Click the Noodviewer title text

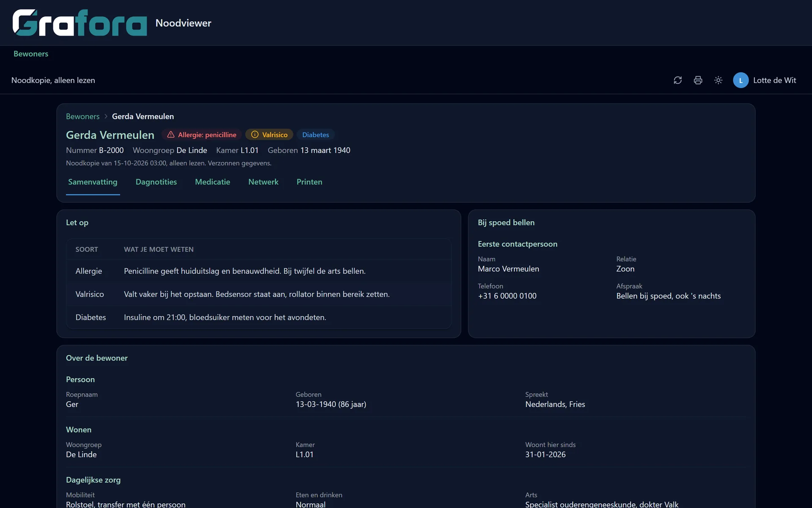[x=183, y=23]
